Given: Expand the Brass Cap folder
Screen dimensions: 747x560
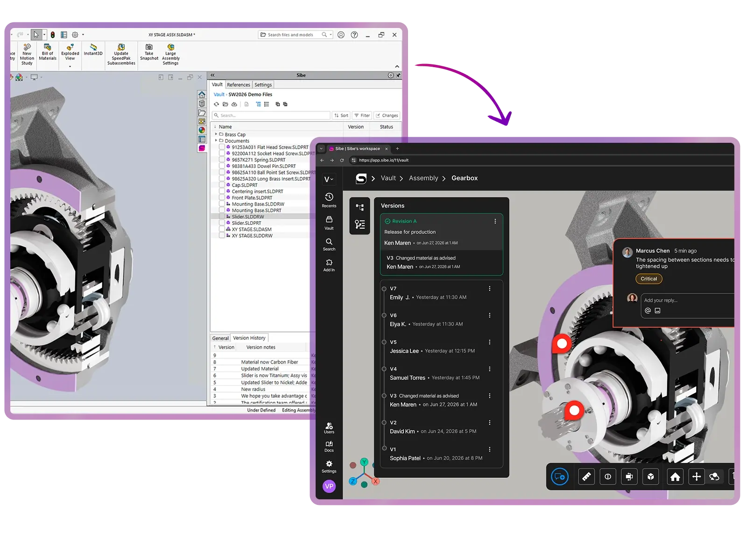Looking at the screenshot, I should tap(216, 134).
